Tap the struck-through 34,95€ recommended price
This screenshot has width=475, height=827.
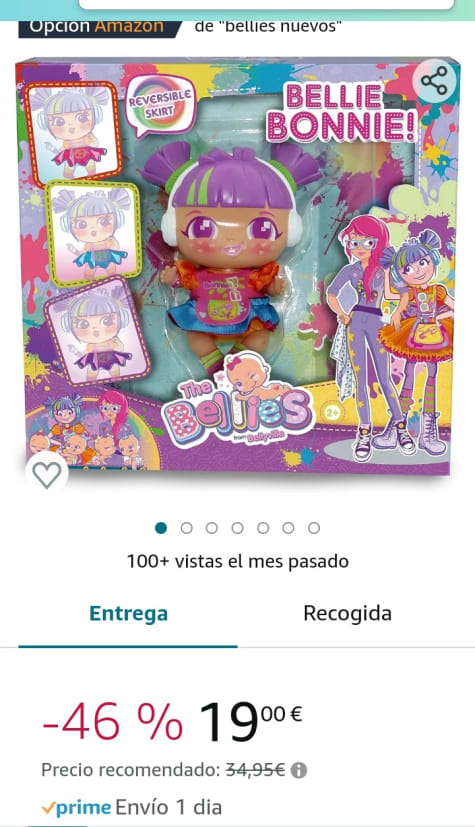[x=256, y=770]
